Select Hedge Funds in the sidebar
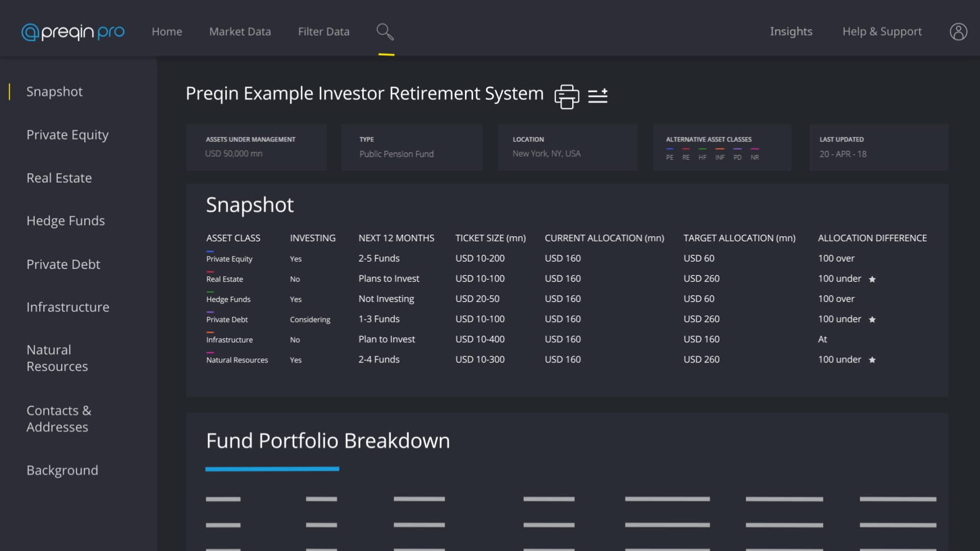 click(x=65, y=221)
